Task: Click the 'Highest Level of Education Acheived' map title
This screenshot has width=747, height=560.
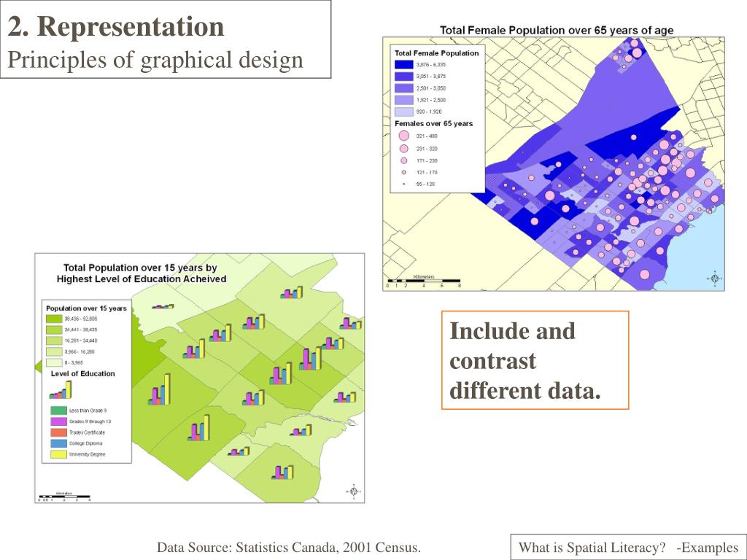Action: point(141,279)
